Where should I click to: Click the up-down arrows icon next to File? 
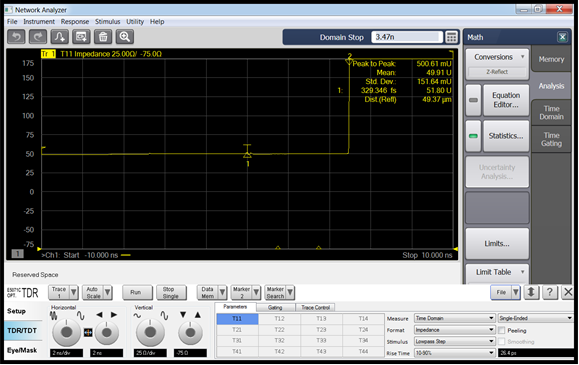[531, 292]
